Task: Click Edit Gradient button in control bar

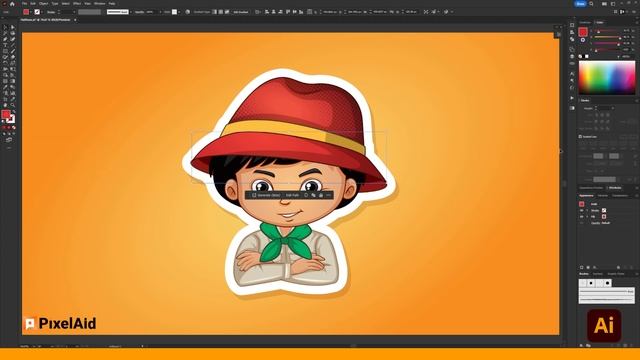Action: [241, 12]
